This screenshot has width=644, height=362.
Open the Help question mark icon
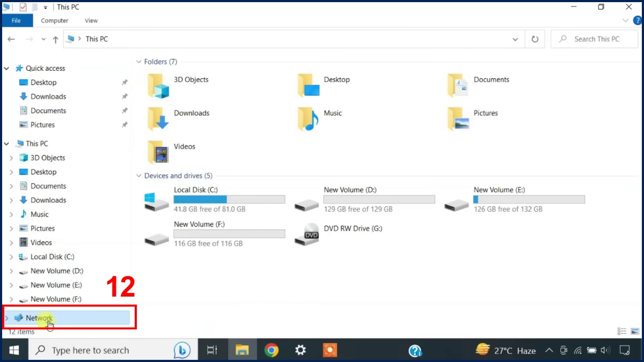click(638, 20)
